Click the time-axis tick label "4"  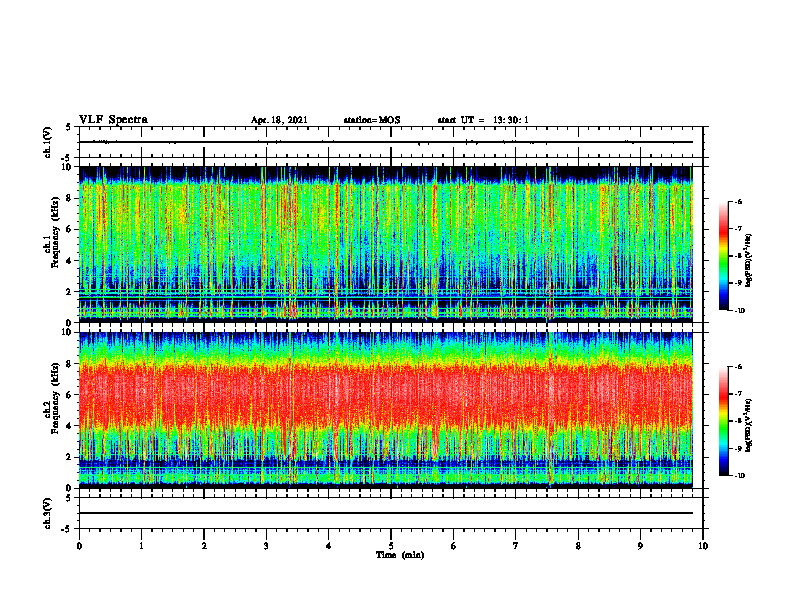point(329,546)
